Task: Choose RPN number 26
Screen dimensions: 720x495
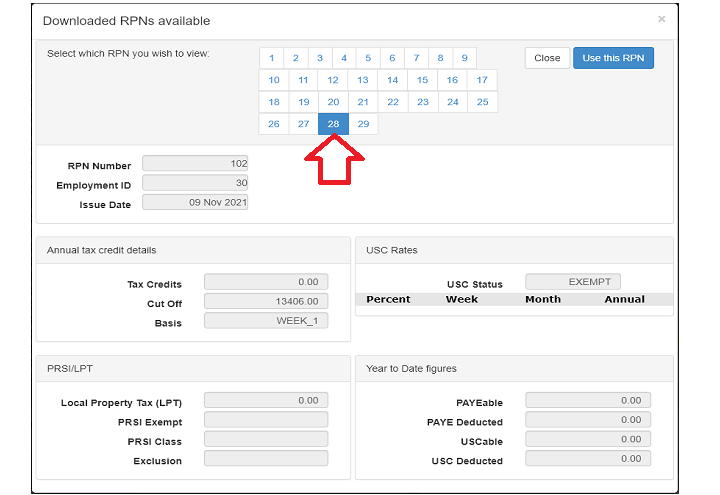Action: pos(274,124)
